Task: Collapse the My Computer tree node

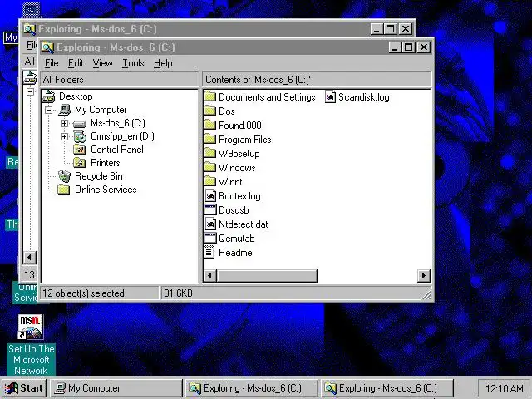Action: tap(49, 110)
